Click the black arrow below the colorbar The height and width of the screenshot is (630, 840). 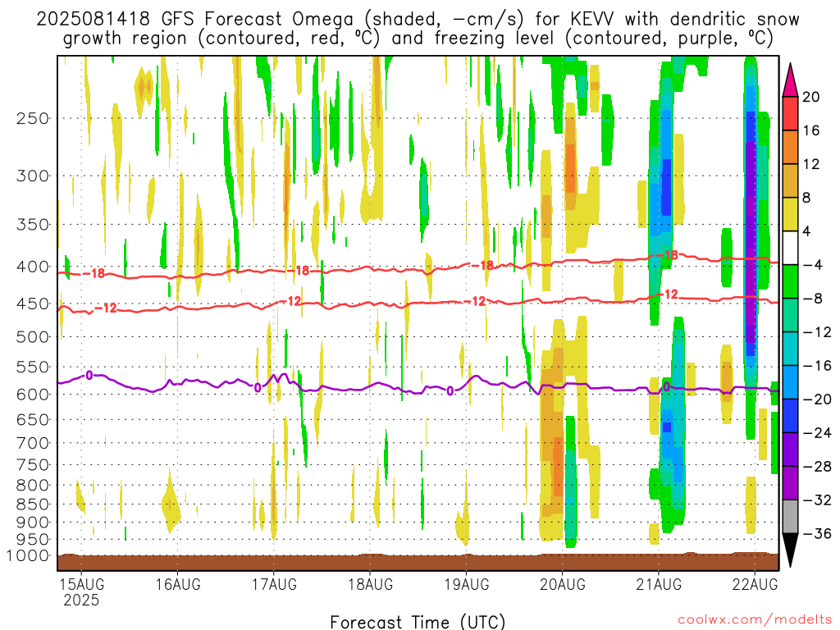(790, 550)
